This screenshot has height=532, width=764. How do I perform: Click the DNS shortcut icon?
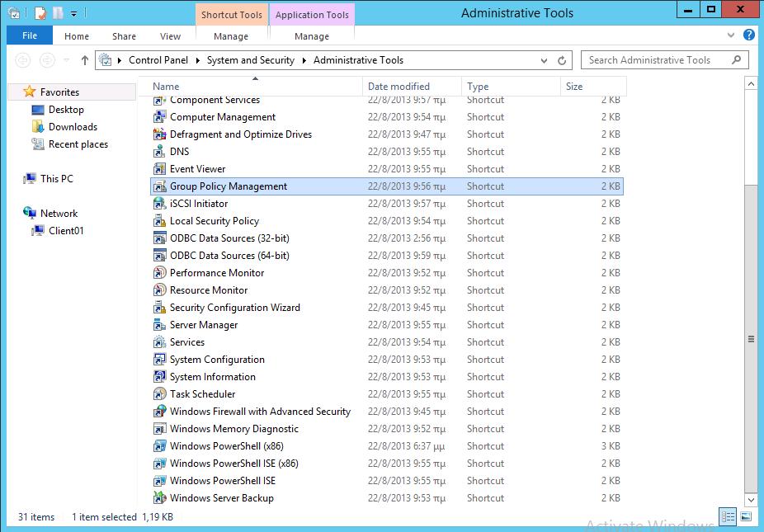pyautogui.click(x=159, y=152)
